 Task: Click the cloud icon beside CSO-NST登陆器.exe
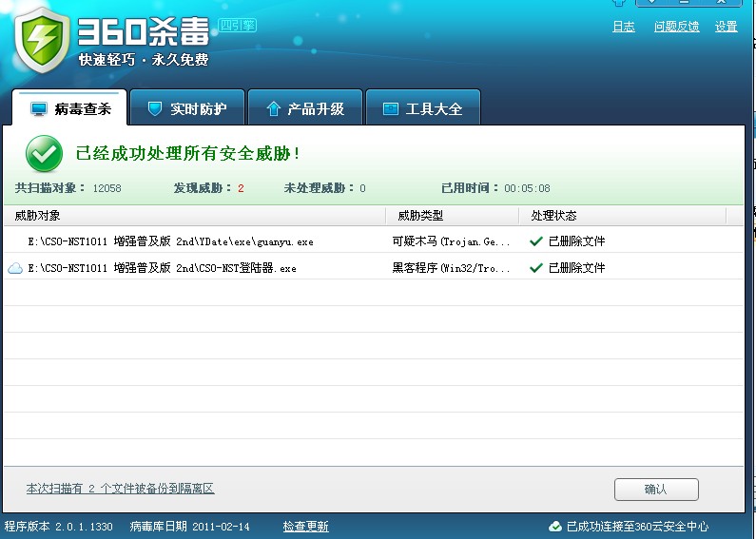[x=15, y=268]
